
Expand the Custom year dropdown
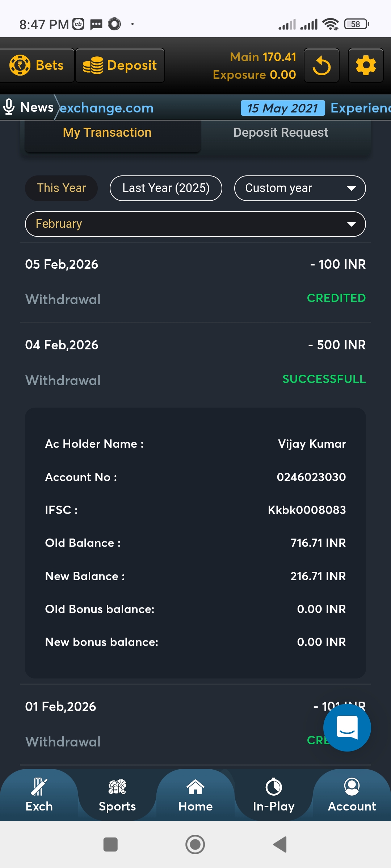(x=300, y=188)
